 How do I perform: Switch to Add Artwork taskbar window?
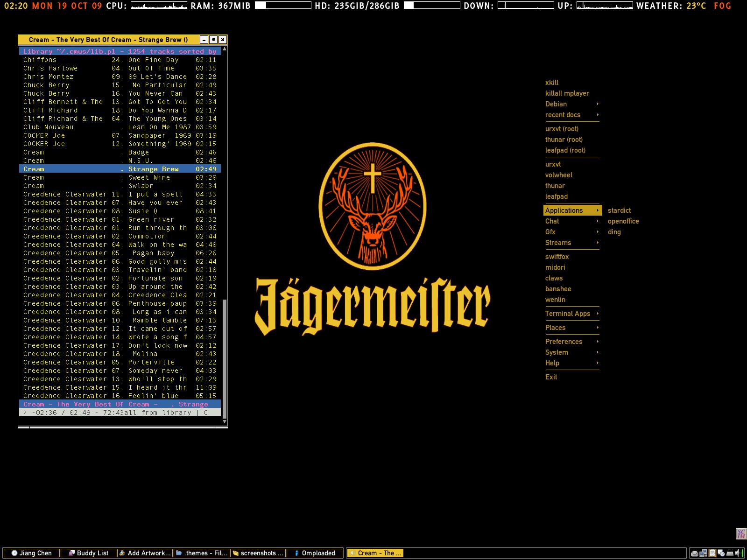(145, 553)
